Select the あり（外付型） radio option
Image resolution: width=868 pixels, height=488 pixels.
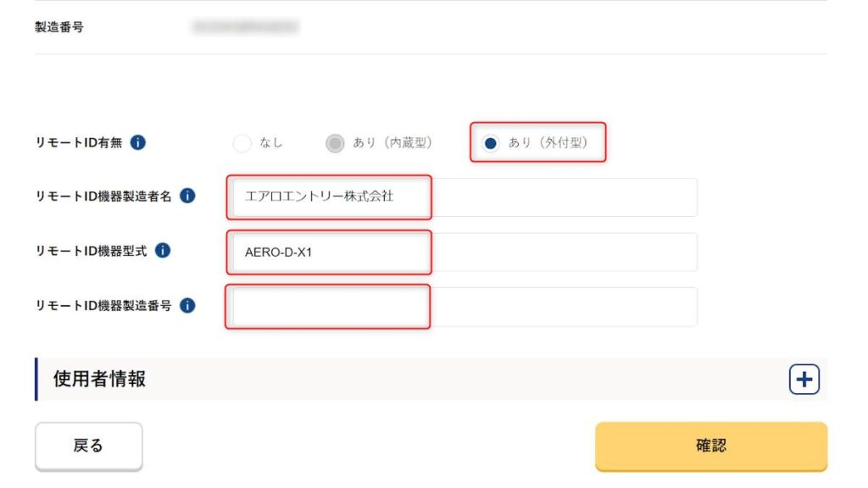coord(491,143)
